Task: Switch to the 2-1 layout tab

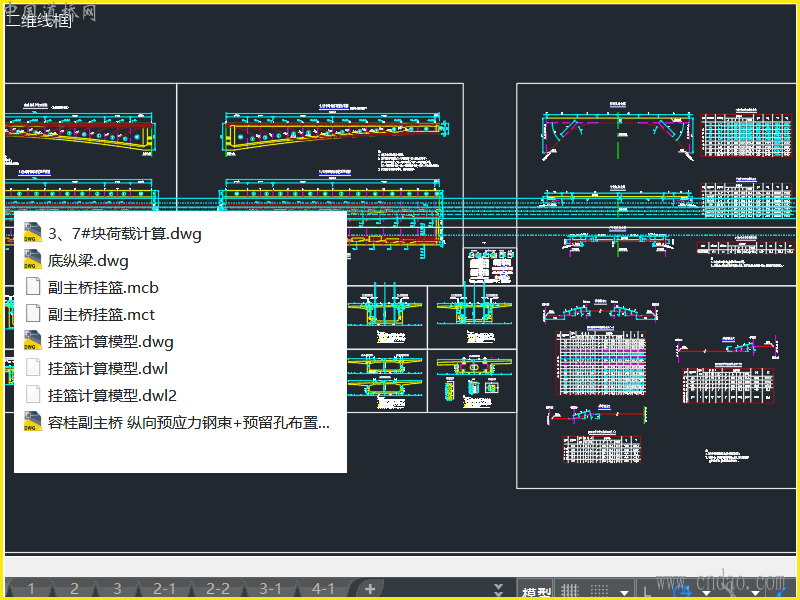Action: pyautogui.click(x=164, y=589)
